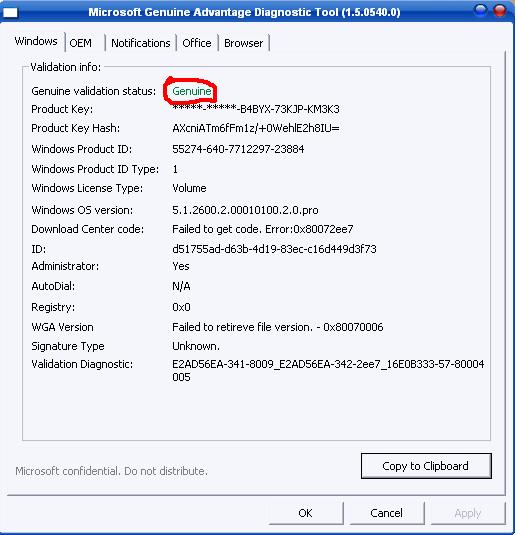Click the Download Center code label

[87, 229]
